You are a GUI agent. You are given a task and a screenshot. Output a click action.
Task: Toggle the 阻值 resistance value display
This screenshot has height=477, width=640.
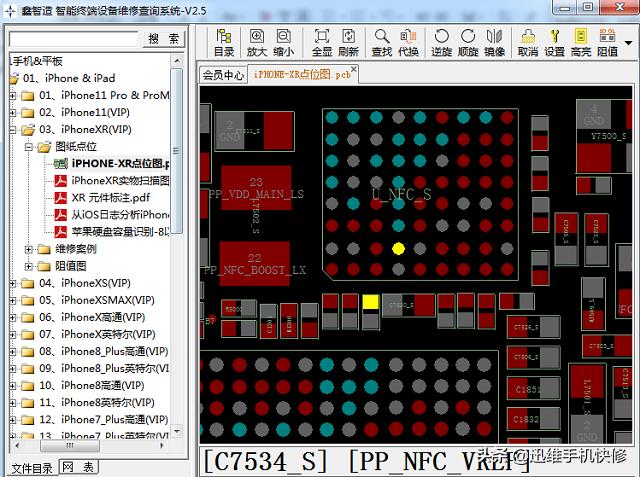[x=607, y=42]
